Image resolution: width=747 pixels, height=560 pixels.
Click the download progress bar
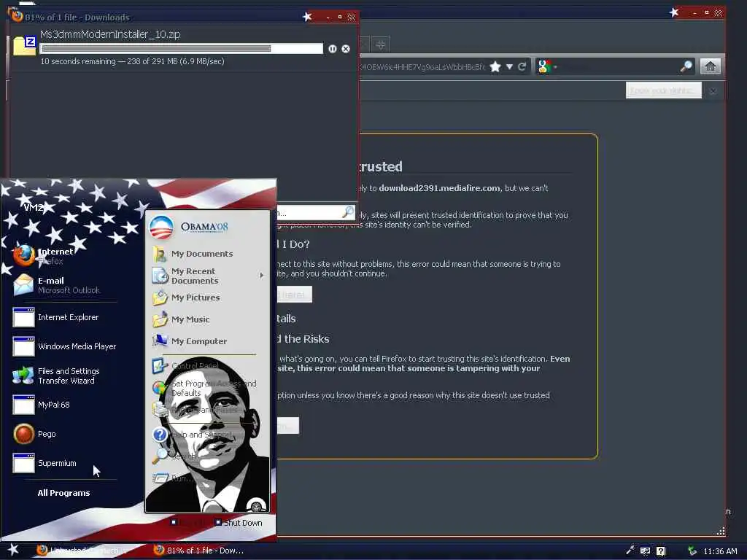(182, 49)
